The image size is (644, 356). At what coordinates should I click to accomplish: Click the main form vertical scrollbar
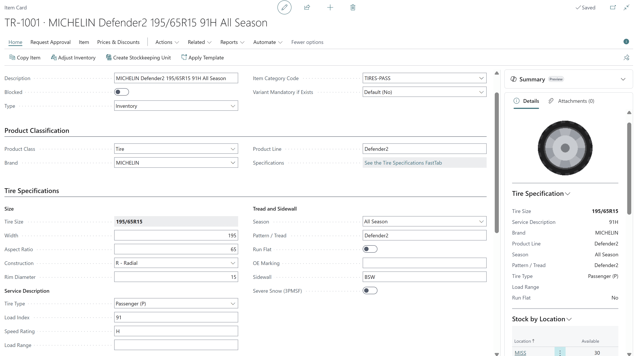(496, 163)
